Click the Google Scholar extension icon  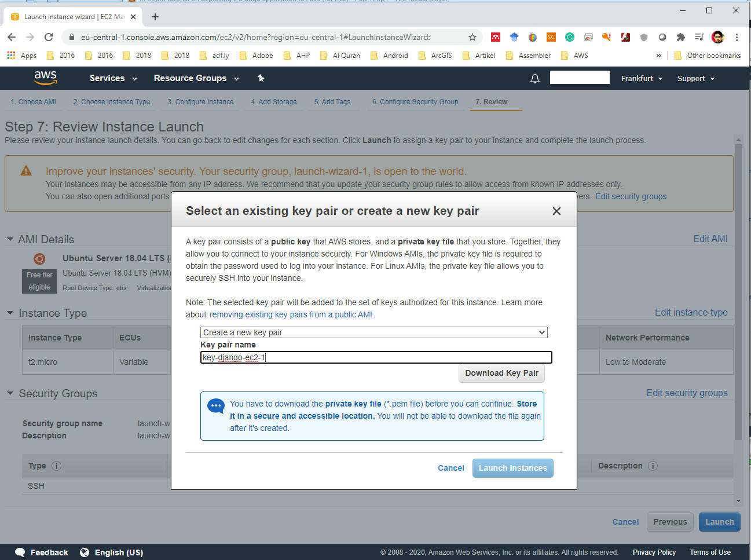point(514,37)
